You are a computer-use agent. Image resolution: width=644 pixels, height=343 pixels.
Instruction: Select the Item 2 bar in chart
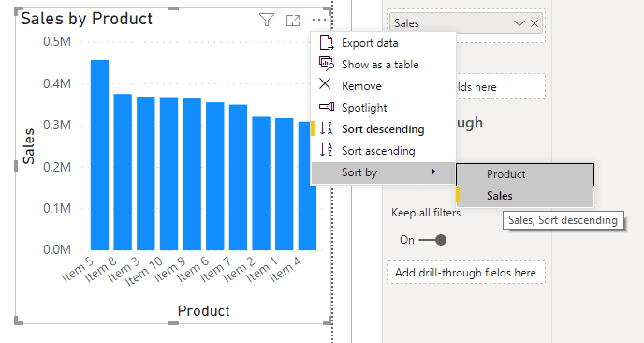(261, 184)
